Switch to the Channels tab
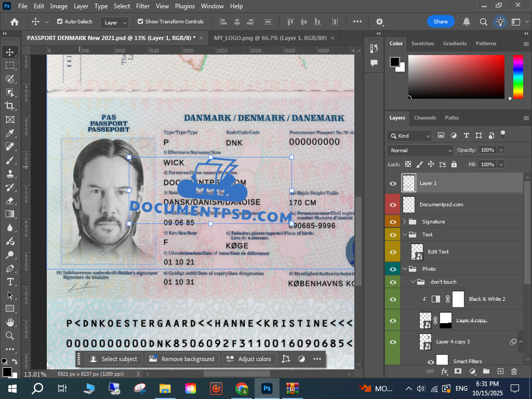 (424, 118)
